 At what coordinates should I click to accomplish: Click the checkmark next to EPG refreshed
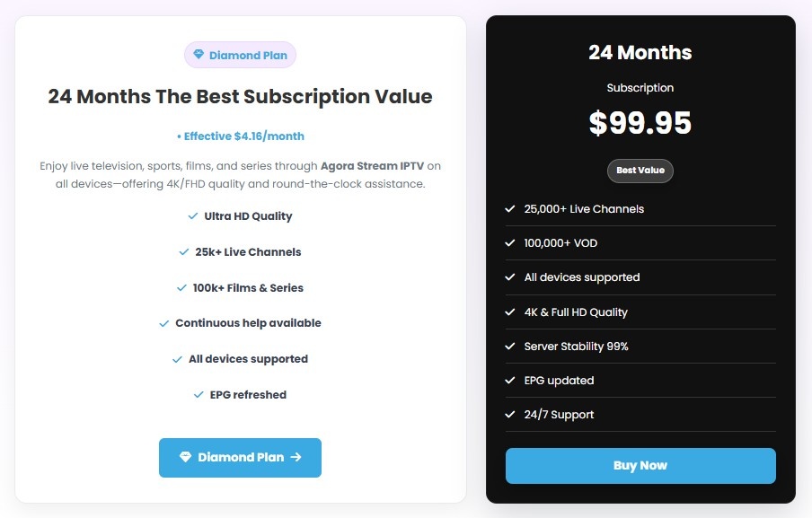[x=199, y=395]
